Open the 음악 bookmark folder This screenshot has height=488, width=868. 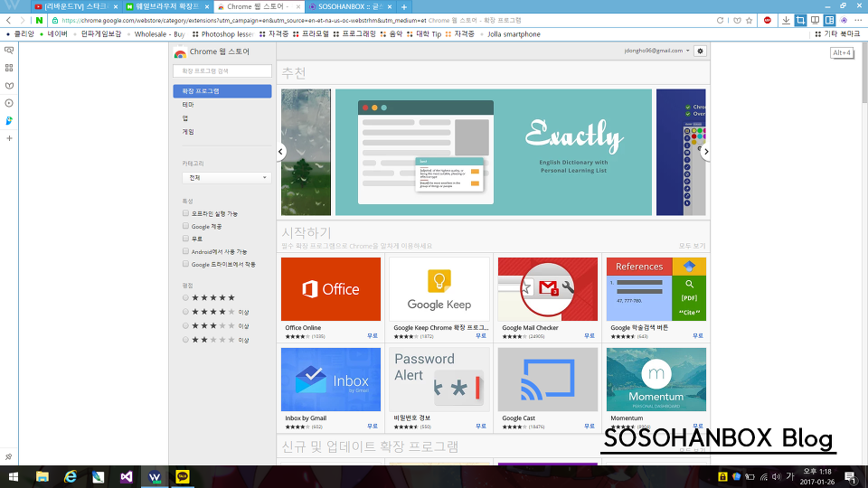coord(392,34)
